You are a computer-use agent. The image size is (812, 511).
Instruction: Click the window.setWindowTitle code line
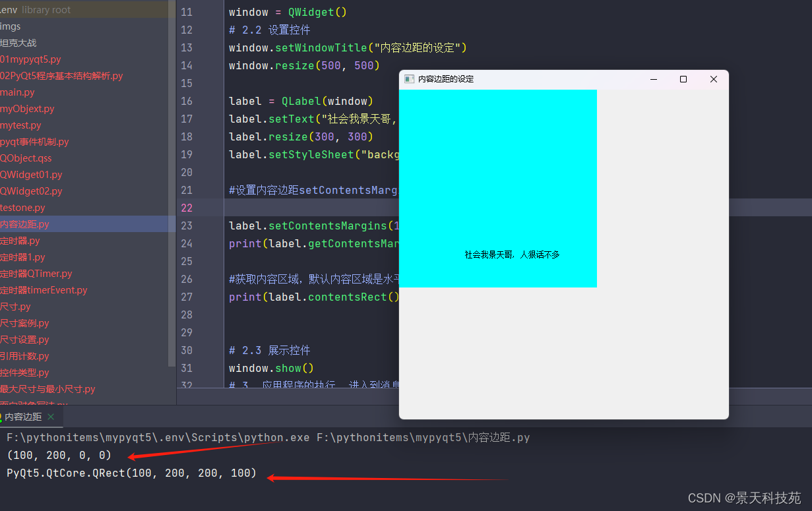(x=348, y=47)
